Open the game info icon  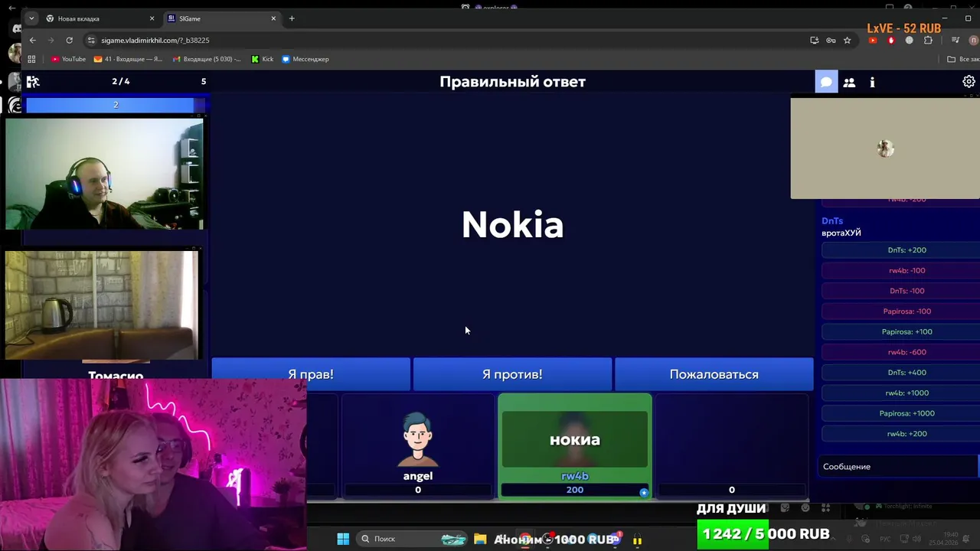click(x=872, y=82)
